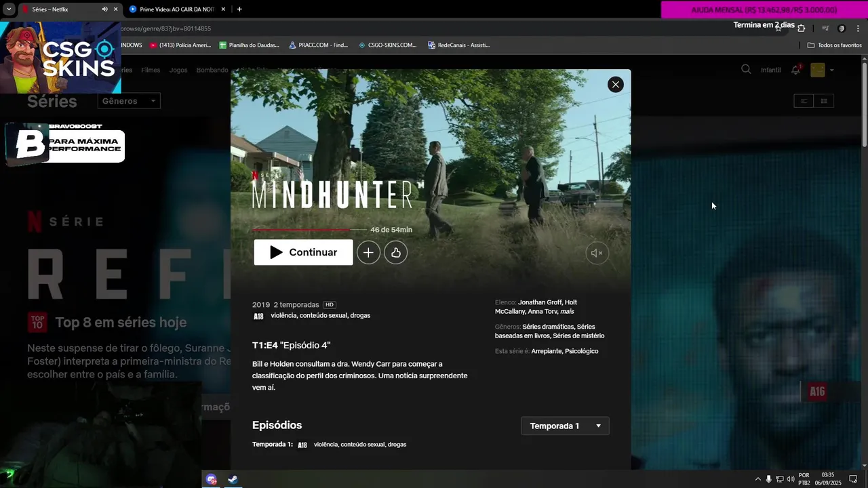Click the microphone tray icon
Image resolution: width=868 pixels, height=488 pixels.
[768, 479]
